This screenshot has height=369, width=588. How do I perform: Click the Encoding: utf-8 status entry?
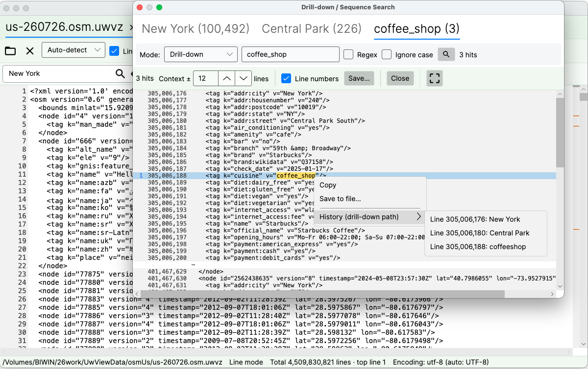(441, 362)
